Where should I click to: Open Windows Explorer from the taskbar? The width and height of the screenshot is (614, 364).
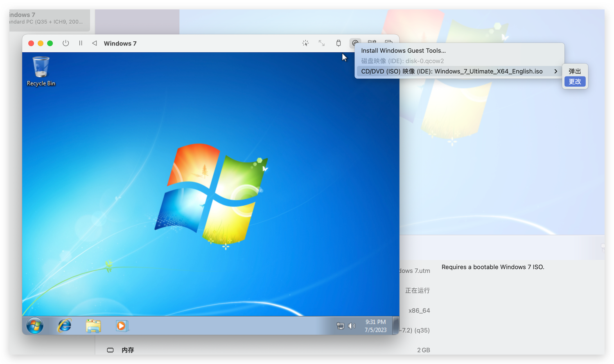tap(93, 326)
